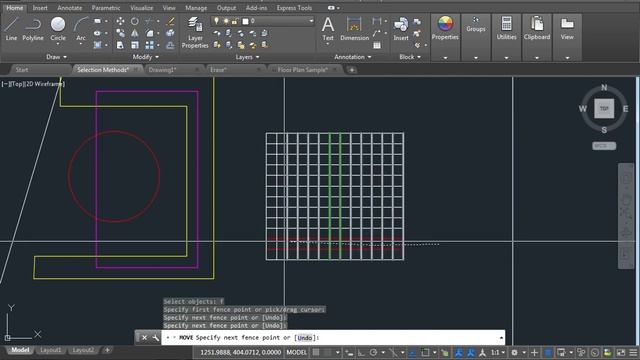This screenshot has height=360, width=640.
Task: Expand command line history arrow
Action: point(501,338)
